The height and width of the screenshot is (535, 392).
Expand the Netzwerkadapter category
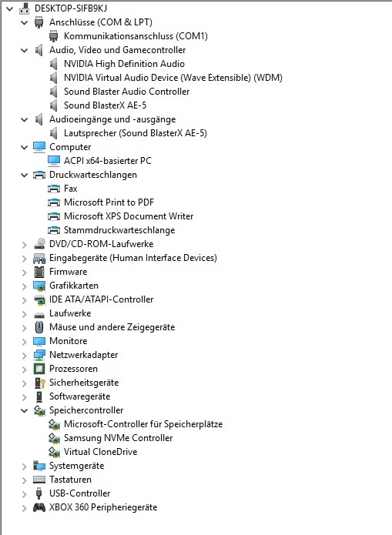click(24, 356)
